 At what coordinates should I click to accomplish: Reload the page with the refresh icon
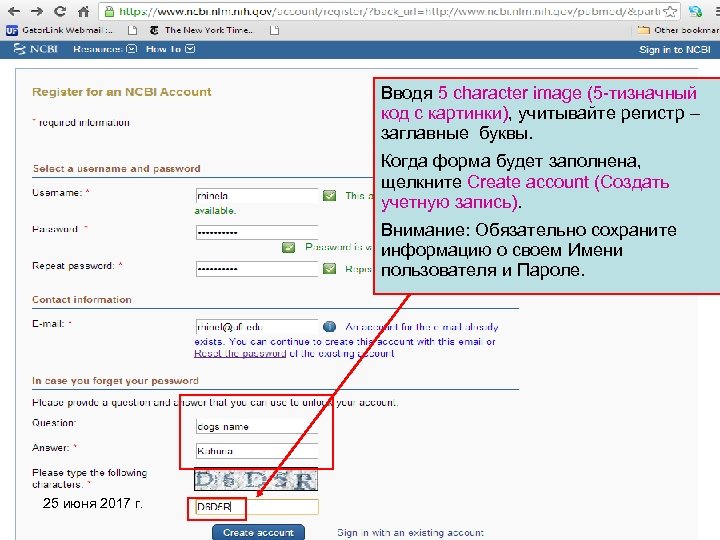click(x=60, y=11)
